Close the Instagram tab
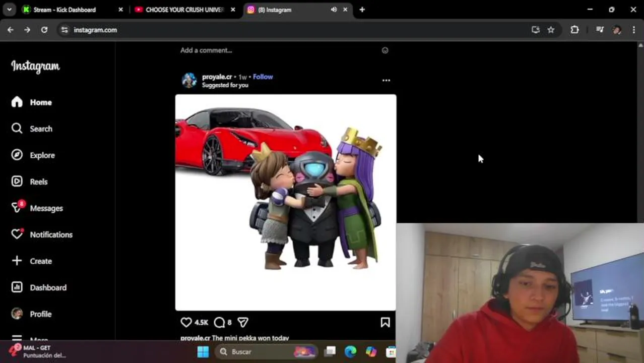This screenshot has width=644, height=363. pos(345,10)
